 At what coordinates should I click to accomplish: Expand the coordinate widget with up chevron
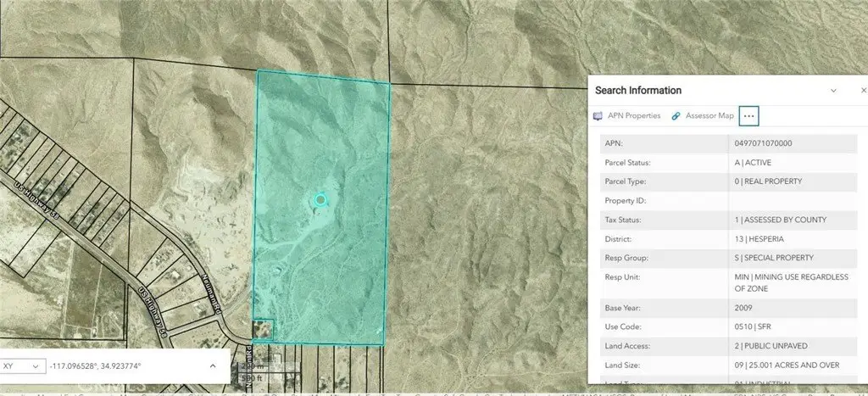pyautogui.click(x=212, y=365)
